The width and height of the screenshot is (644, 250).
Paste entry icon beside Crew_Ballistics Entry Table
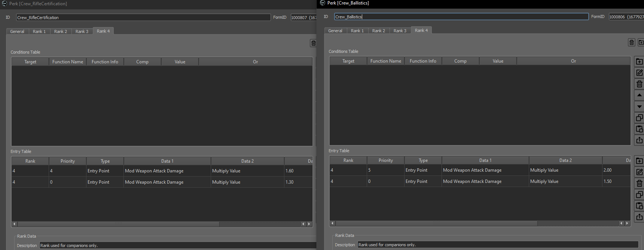pyautogui.click(x=640, y=206)
